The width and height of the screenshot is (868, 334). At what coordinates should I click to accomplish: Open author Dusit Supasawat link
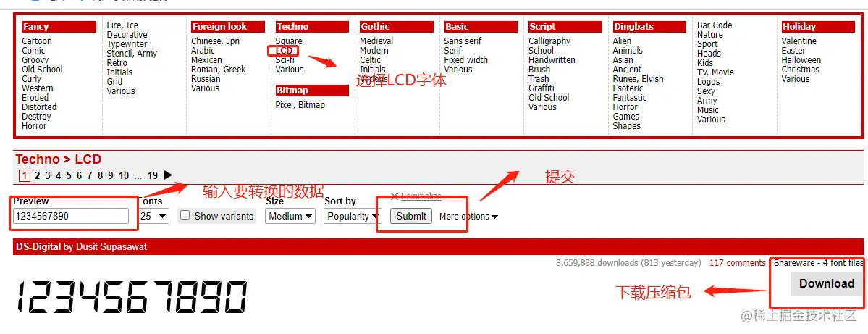click(111, 246)
